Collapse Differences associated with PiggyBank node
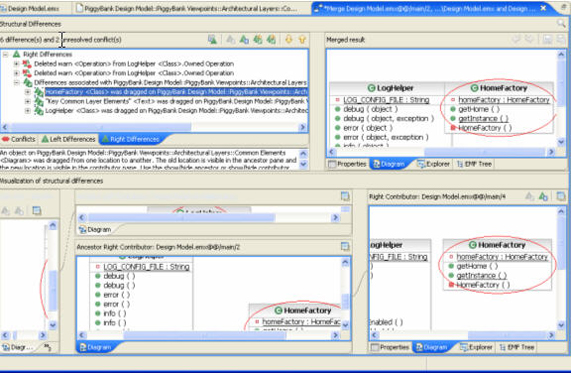The image size is (572, 374). (x=16, y=83)
